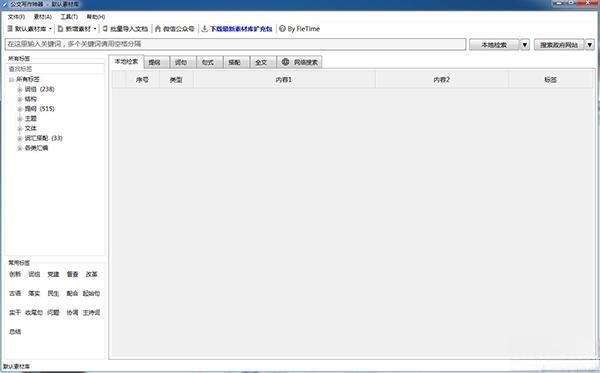Screen dimensions: 600x373
Task: Open the dropdown arrow beside 本地检索 button
Action: [525, 45]
